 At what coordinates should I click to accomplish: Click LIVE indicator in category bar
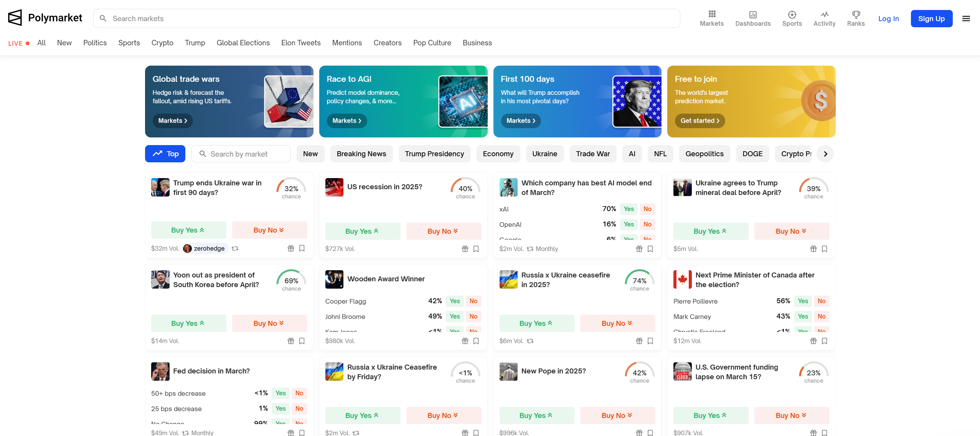[19, 43]
